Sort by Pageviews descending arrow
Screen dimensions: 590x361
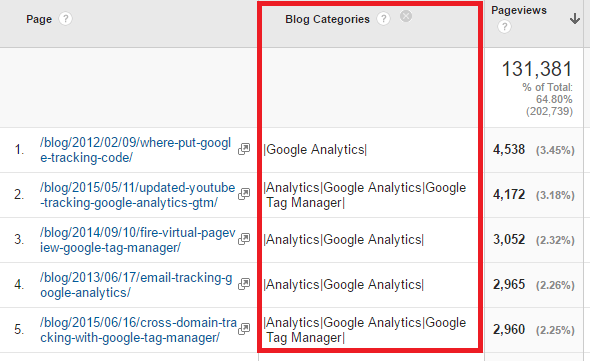575,18
